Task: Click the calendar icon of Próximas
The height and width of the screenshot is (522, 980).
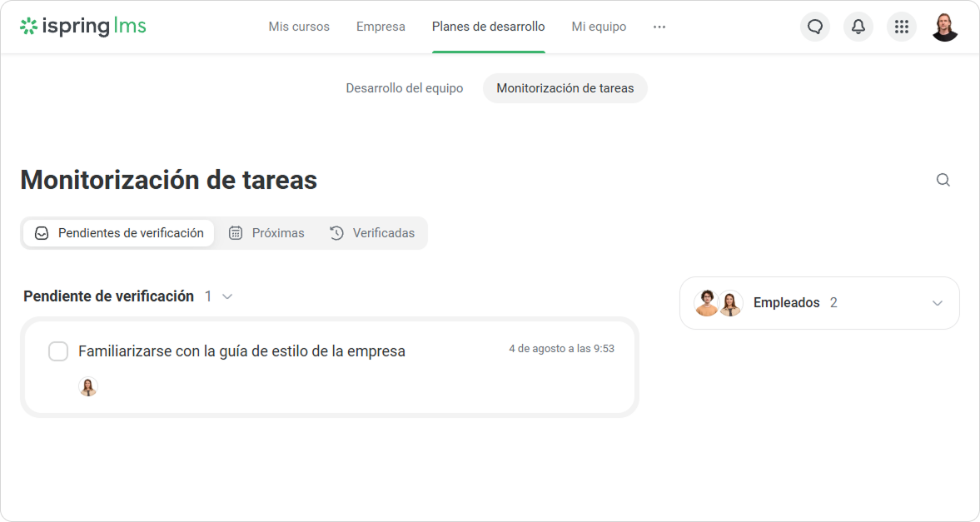Action: coord(236,233)
